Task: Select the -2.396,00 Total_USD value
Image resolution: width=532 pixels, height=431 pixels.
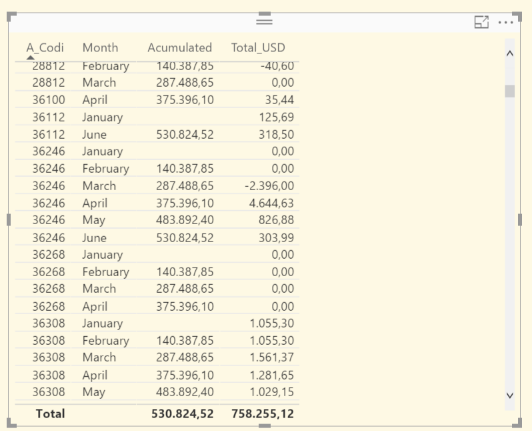Action: (269, 186)
